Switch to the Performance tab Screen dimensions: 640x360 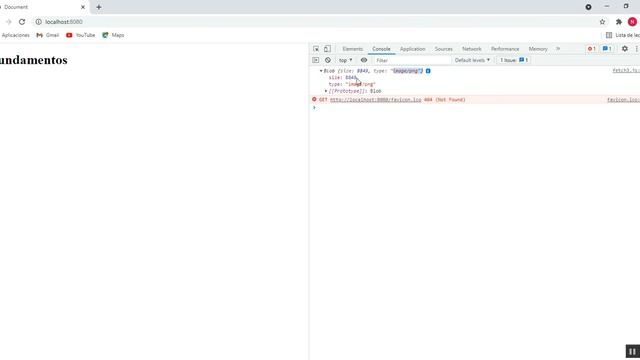[505, 49]
